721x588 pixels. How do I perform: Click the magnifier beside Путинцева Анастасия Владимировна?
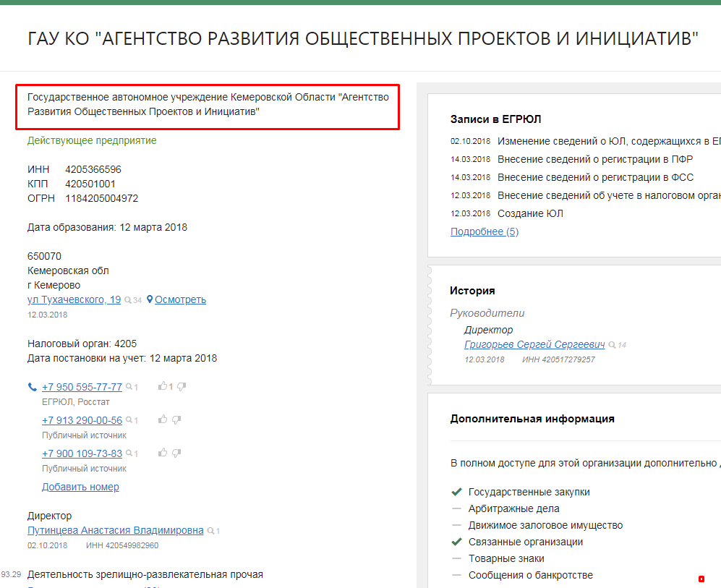(211, 530)
